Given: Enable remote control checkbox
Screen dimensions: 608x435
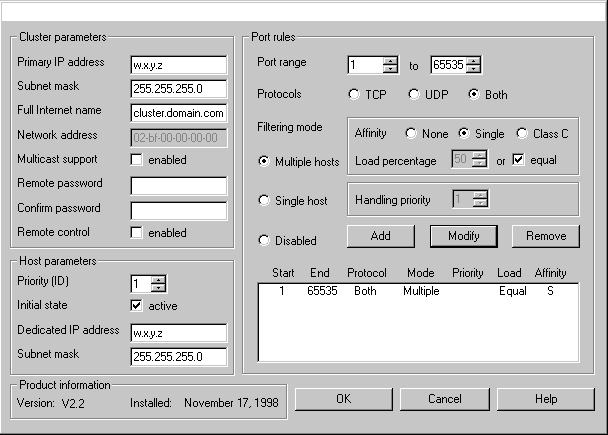Looking at the screenshot, I should (x=138, y=233).
